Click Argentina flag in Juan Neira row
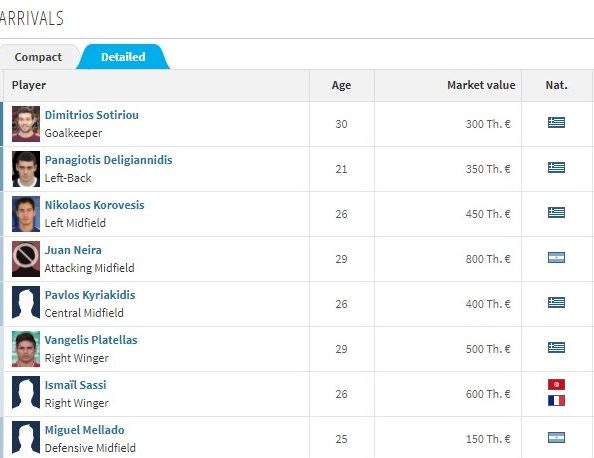Viewport: 594px width, 458px height. pos(556,258)
